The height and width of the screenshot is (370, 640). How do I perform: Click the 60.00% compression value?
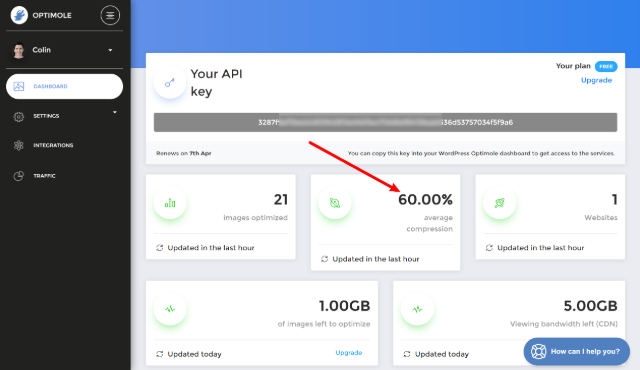tap(425, 199)
